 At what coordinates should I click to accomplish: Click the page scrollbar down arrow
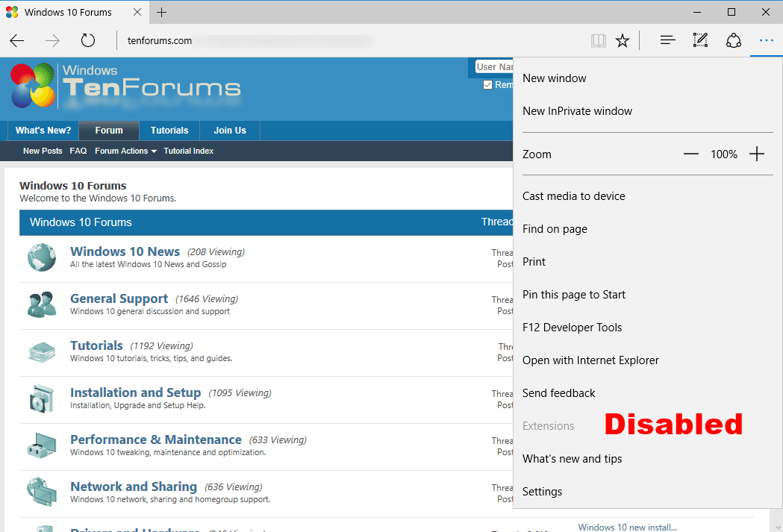[x=778, y=527]
